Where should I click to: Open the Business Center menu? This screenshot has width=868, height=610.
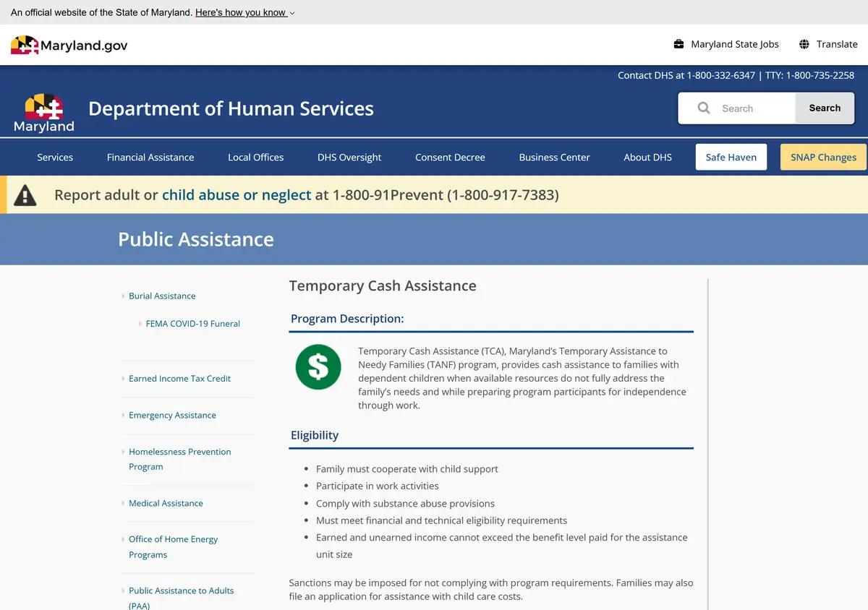(554, 157)
